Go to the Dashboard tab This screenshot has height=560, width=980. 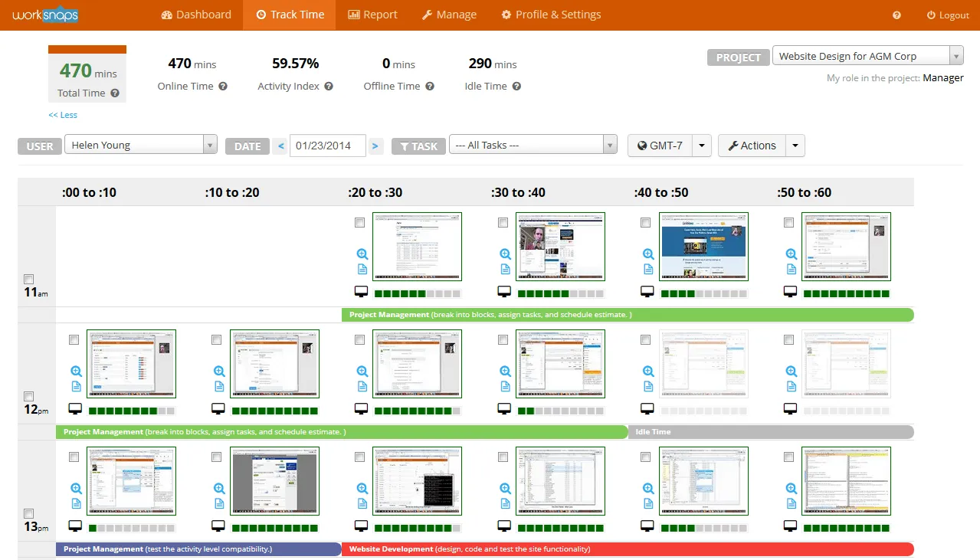click(x=196, y=15)
